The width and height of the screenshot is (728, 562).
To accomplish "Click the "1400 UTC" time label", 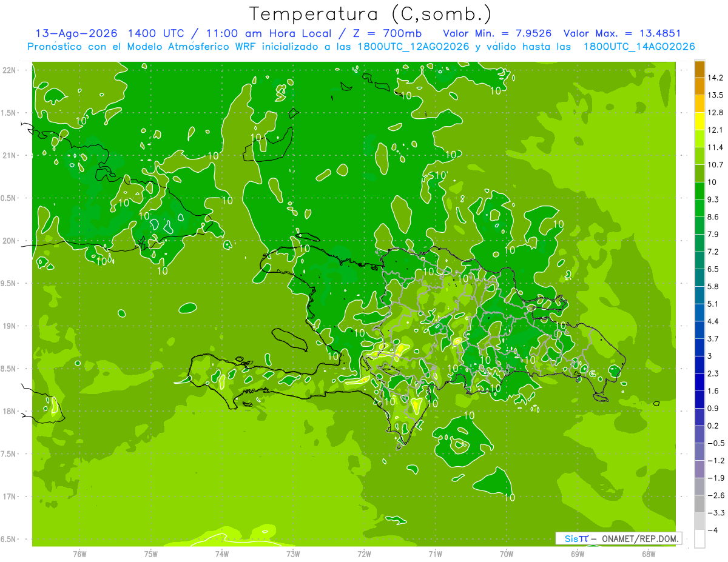I will (157, 33).
